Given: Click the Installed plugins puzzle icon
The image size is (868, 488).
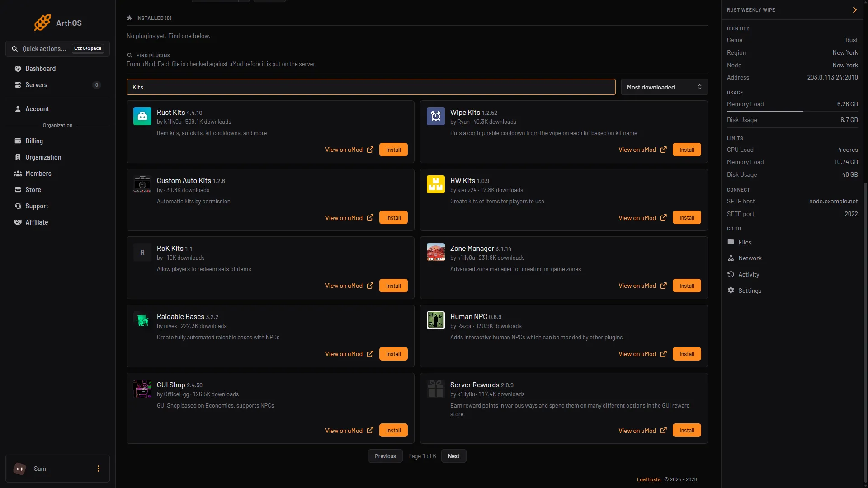Looking at the screenshot, I should pyautogui.click(x=130, y=18).
